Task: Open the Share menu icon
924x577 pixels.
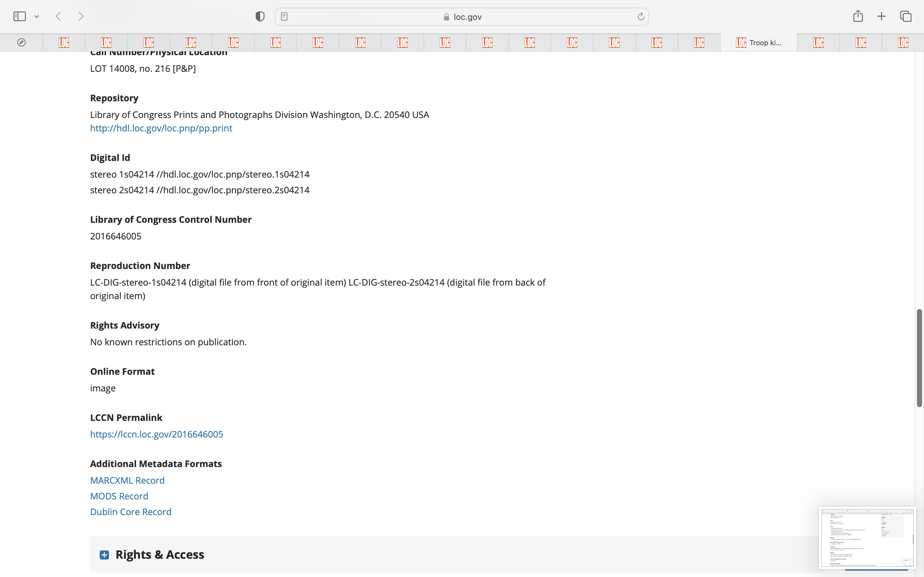Action: 858,16
